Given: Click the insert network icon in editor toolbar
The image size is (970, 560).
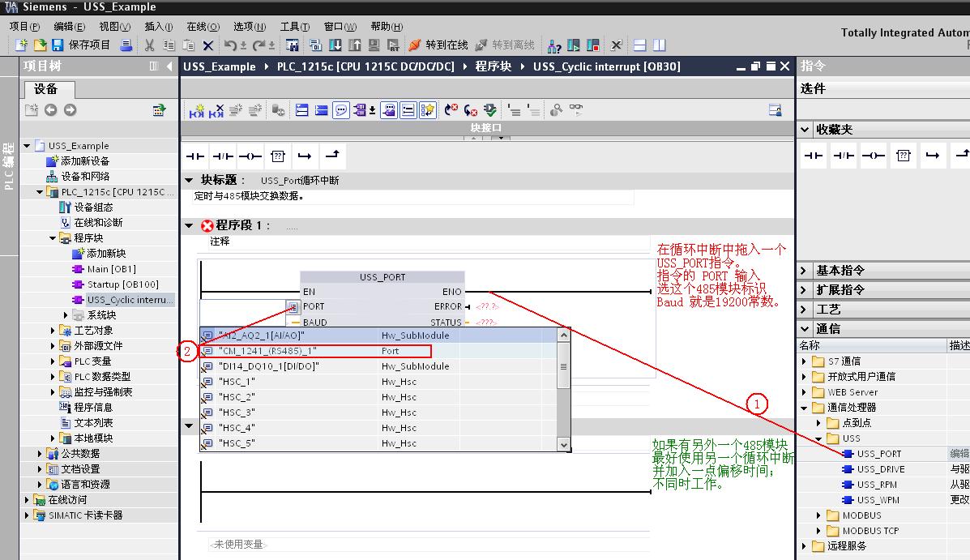Looking at the screenshot, I should coord(197,110).
